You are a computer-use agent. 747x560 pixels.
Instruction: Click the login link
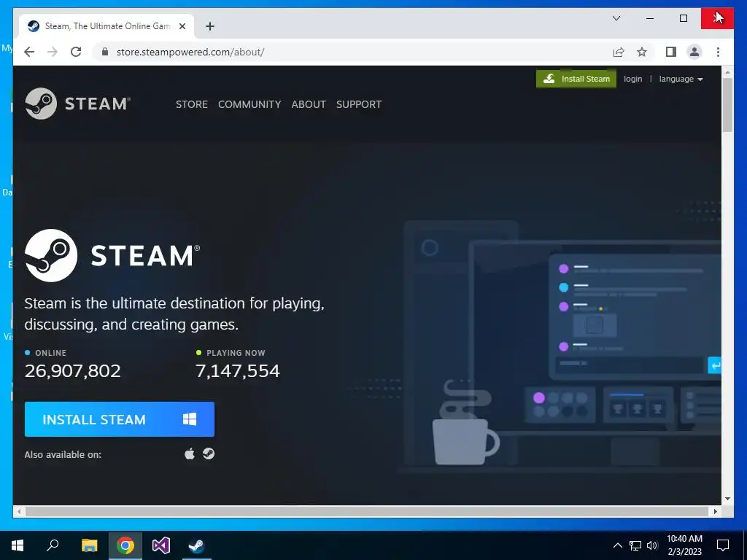click(x=632, y=79)
